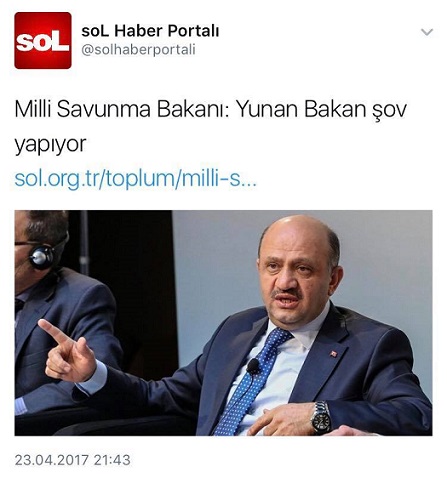Tap the clip-on microphone in photo
Image resolution: width=447 pixels, height=478 pixels.
coord(253,366)
